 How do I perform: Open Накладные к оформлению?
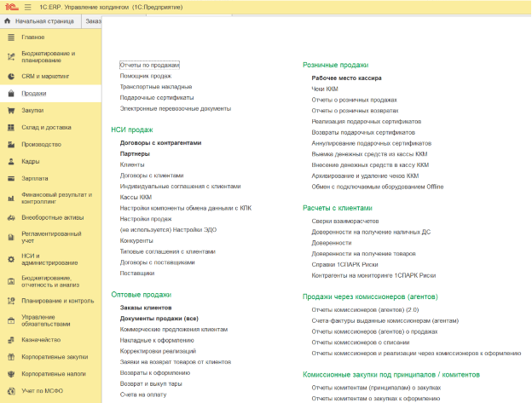tap(157, 340)
